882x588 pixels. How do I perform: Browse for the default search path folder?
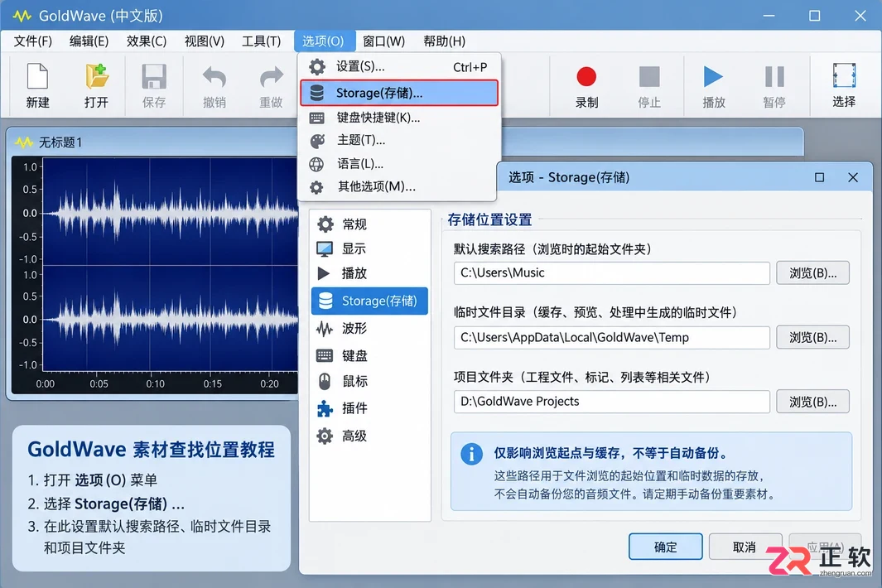pos(812,273)
